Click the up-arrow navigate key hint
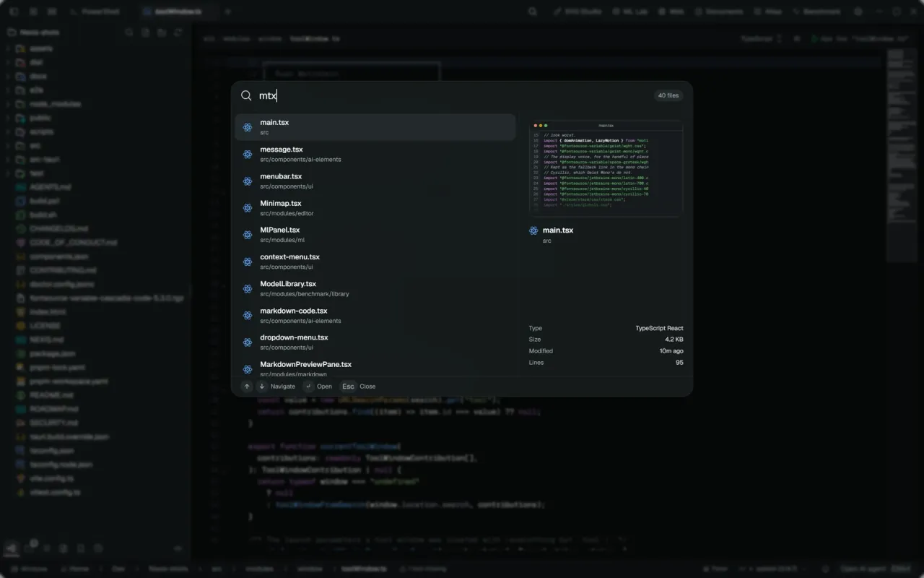924x578 pixels. pos(247,387)
